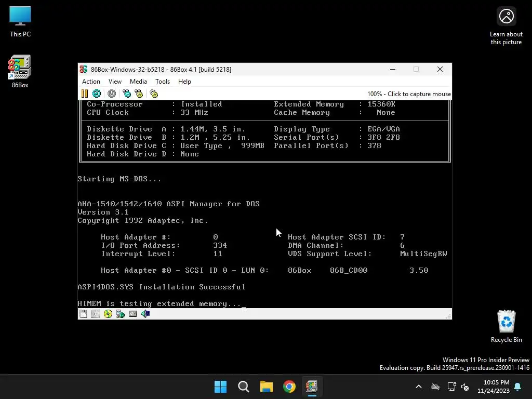The image size is (532, 399).
Task: Click the 'CPU Clock : 33 MHz' entry
Action: tap(147, 112)
